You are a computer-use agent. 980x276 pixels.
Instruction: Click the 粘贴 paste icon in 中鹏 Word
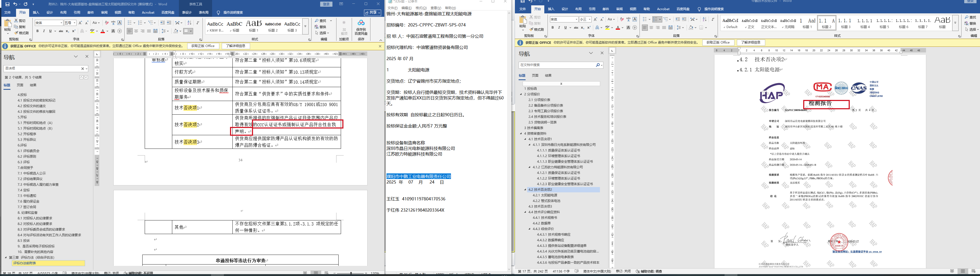pyautogui.click(x=523, y=20)
